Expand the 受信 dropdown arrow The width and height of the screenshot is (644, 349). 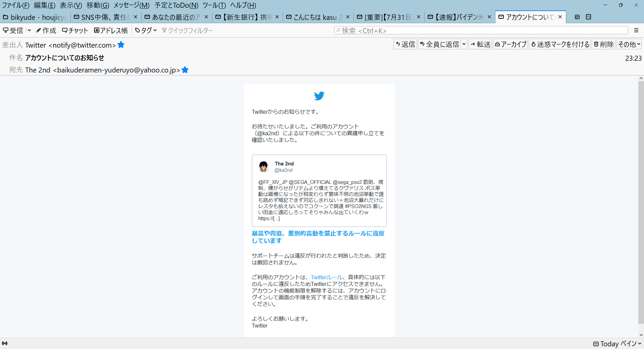(x=29, y=31)
